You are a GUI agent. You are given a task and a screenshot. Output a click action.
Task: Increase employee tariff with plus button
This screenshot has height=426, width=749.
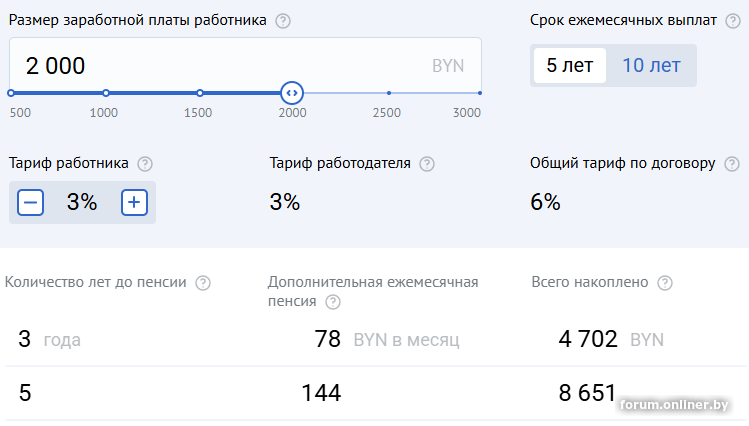pos(135,203)
